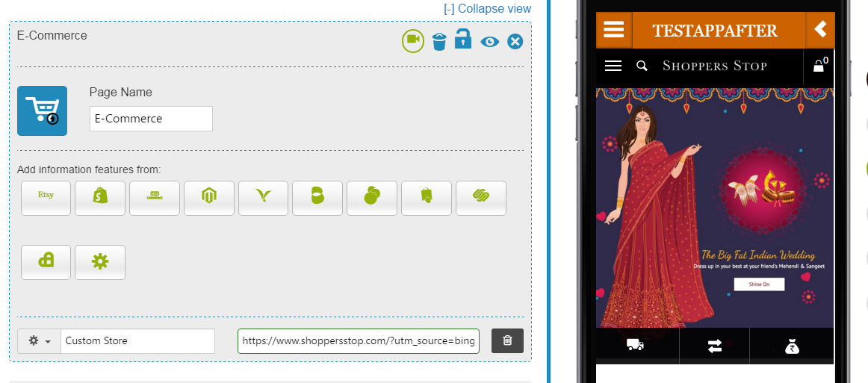Click the search magnifier in Shoppers Stop header
The image size is (868, 383).
(x=642, y=66)
